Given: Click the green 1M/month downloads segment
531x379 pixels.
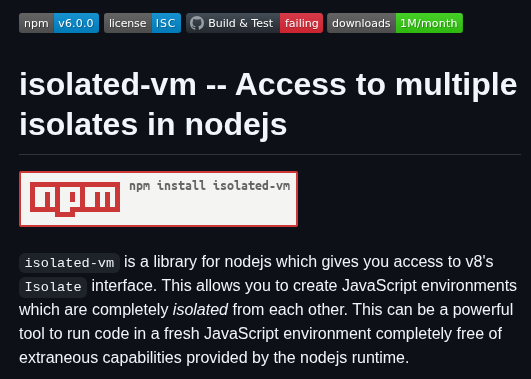Looking at the screenshot, I should (429, 23).
